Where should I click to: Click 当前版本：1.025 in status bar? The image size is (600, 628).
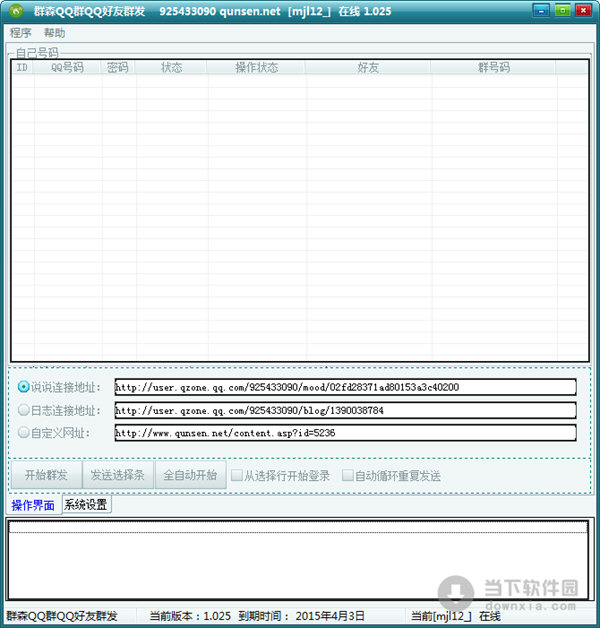(x=190, y=616)
